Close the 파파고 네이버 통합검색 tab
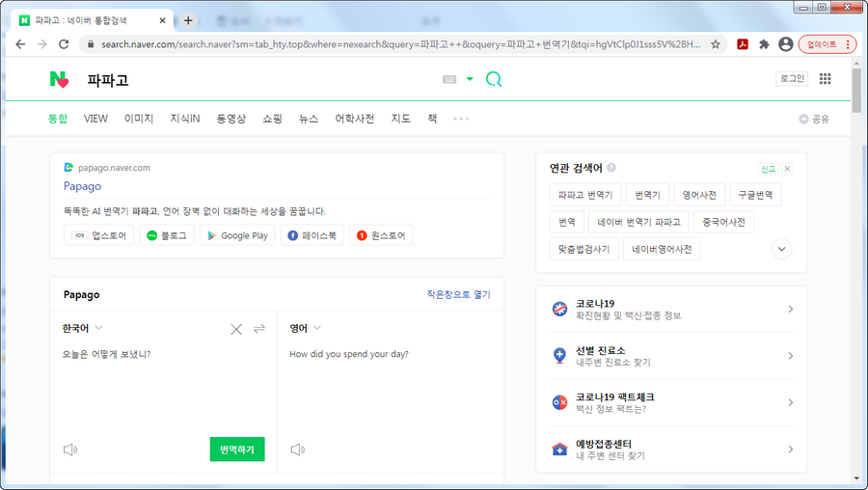 point(162,20)
